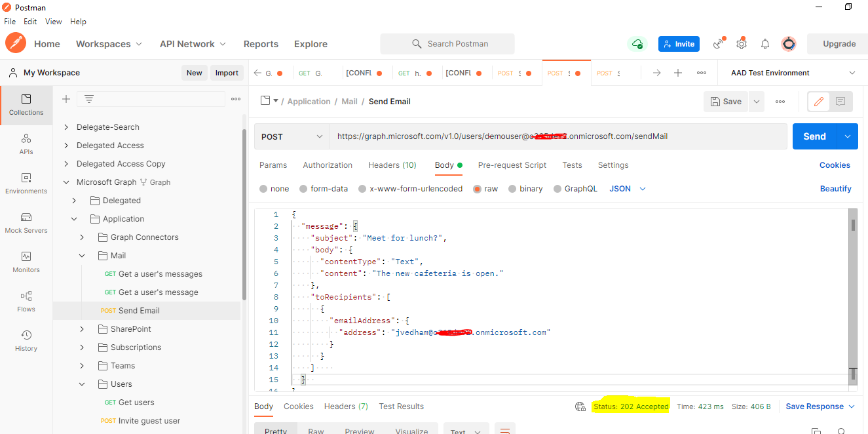Open the File menu
868x434 pixels.
pyautogui.click(x=10, y=22)
